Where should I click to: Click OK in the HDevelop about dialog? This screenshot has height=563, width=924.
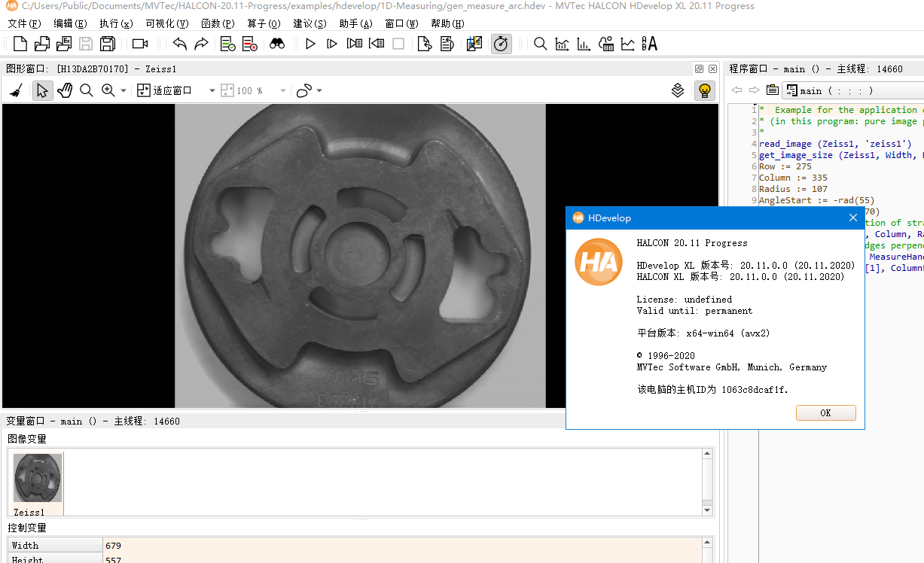click(x=825, y=412)
